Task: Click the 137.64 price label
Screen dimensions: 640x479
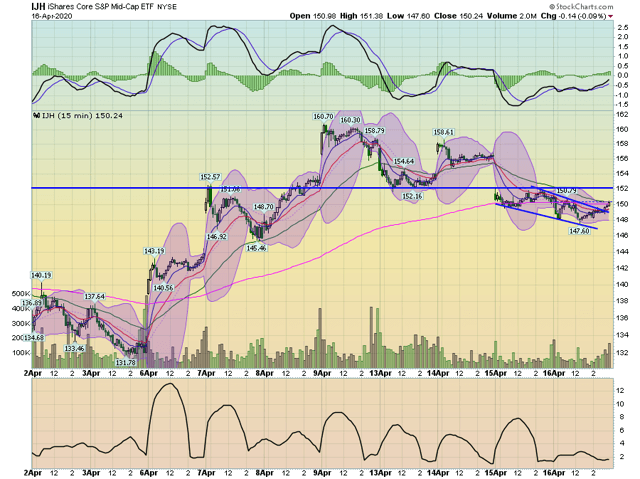Action: [94, 297]
